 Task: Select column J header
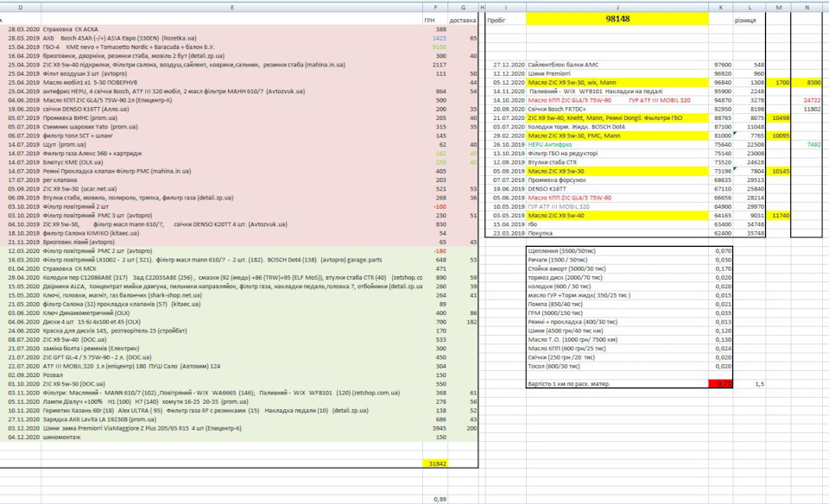[x=617, y=8]
